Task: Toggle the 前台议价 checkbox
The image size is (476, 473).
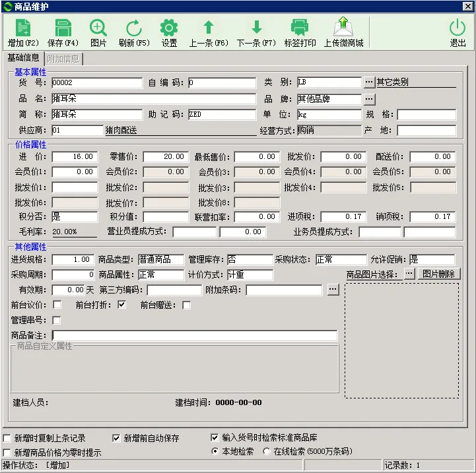Action: pos(57,305)
